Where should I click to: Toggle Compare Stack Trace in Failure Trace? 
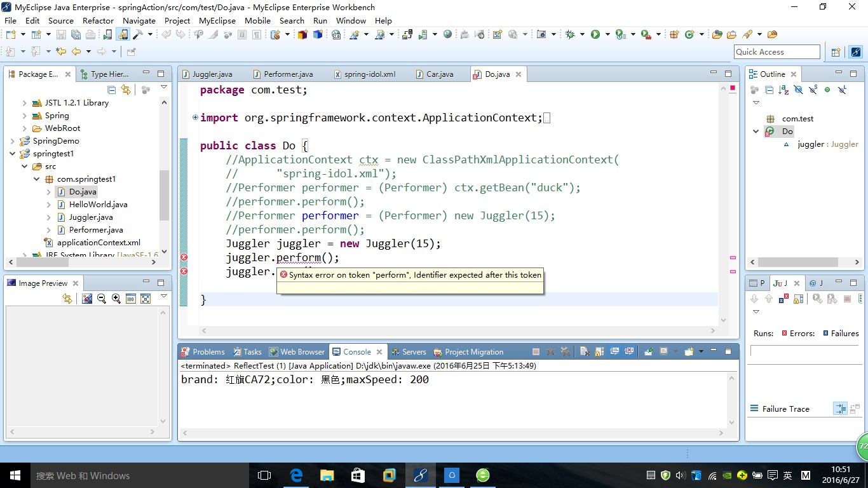point(855,409)
